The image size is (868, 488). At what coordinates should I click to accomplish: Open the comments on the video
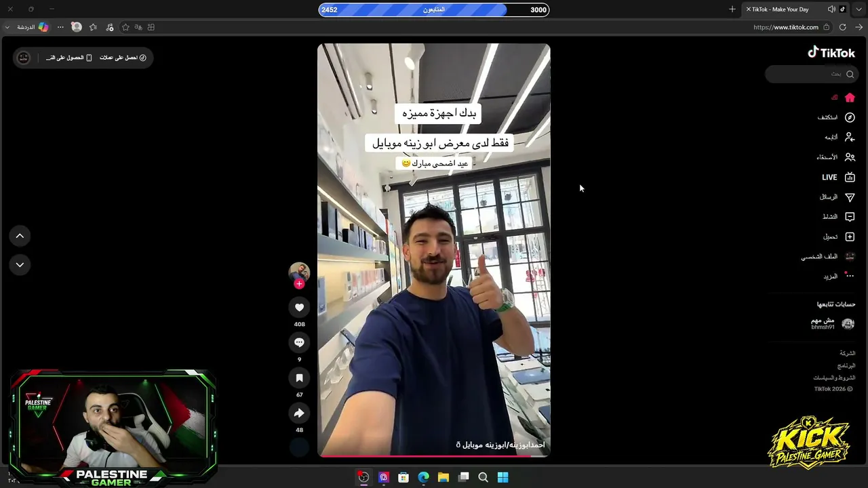(299, 343)
